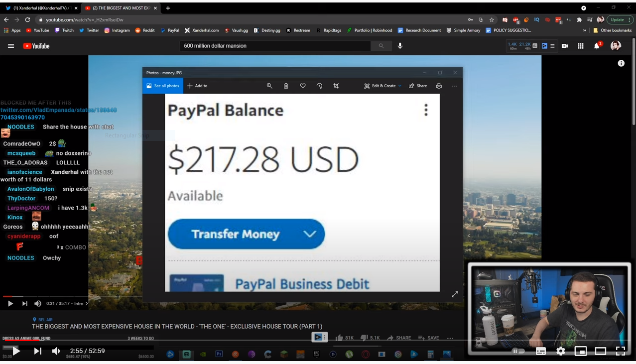Open the Reddit bookmark
The width and height of the screenshot is (636, 364).
coord(145,30)
